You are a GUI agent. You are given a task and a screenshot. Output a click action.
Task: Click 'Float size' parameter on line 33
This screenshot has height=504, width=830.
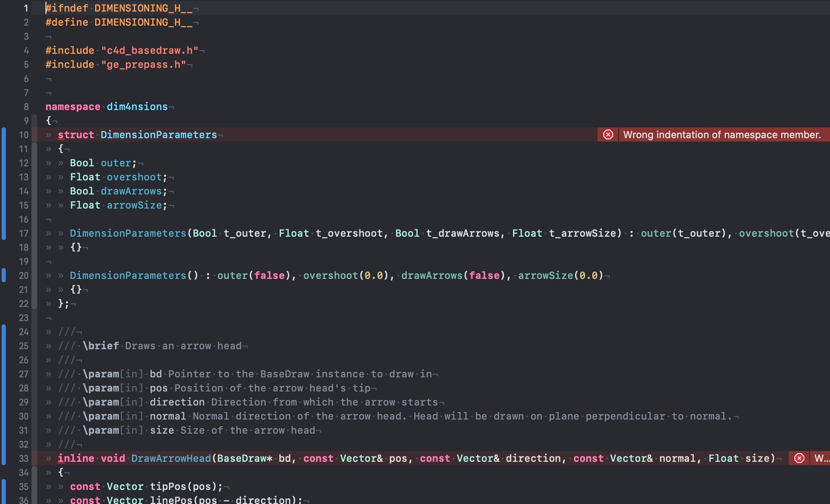coord(739,458)
